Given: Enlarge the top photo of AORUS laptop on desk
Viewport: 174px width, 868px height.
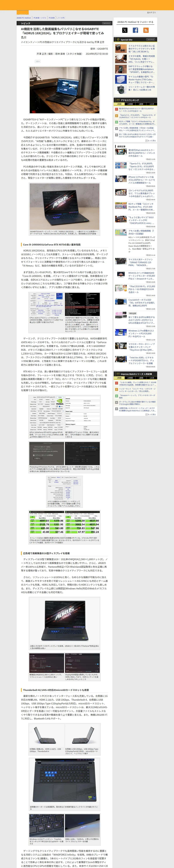Looking at the screenshot, I should tap(65, 90).
